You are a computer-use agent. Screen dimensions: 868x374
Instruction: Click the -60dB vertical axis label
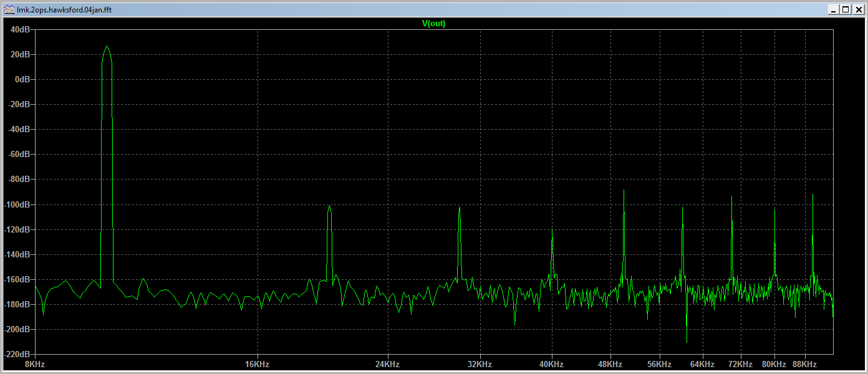tap(19, 155)
